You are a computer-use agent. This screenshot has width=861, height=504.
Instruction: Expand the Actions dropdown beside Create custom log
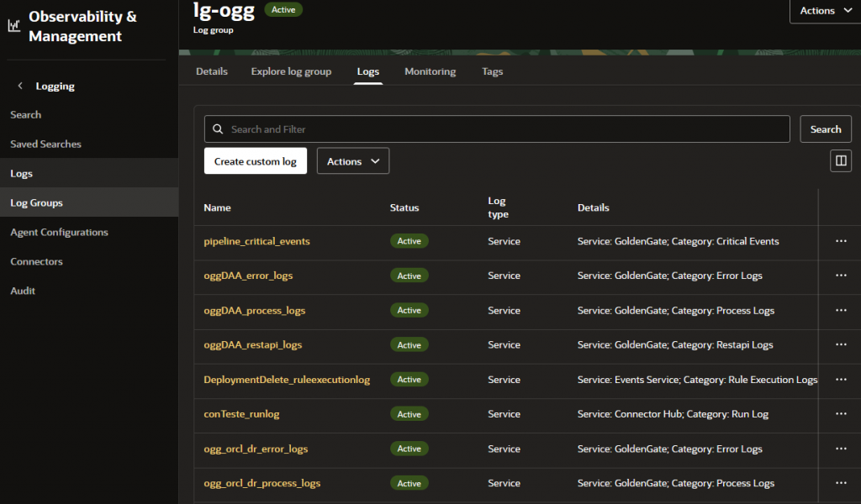(x=352, y=161)
